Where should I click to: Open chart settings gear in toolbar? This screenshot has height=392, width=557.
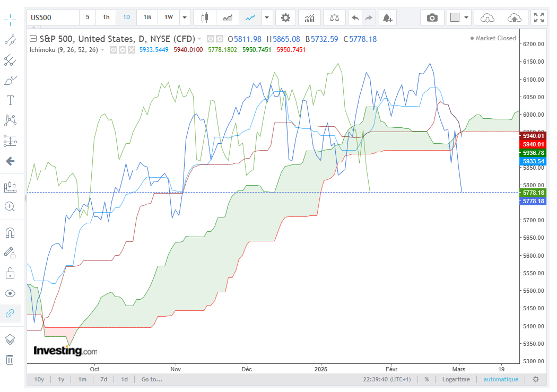285,18
